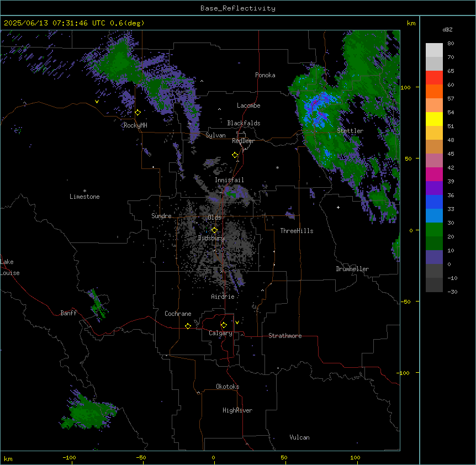Click the Okotoks label
This screenshot has height=465, width=476.
click(228, 387)
